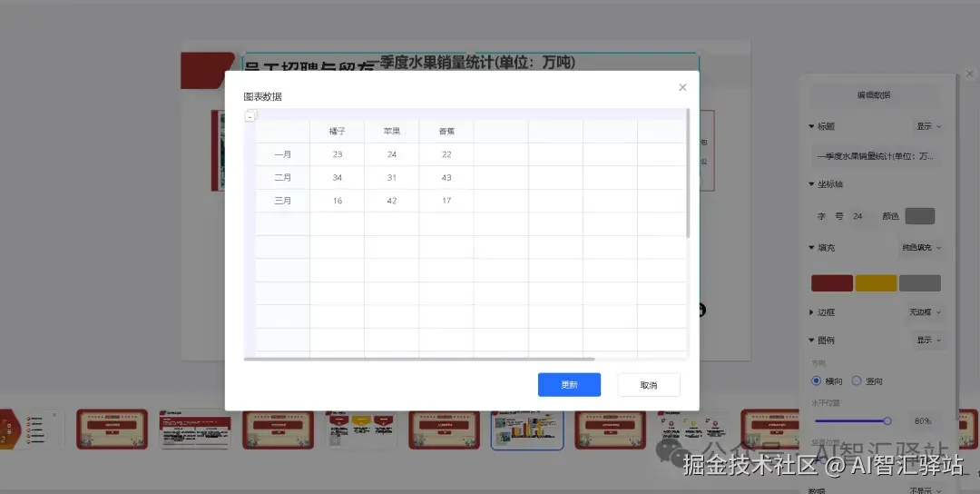Image resolution: width=980 pixels, height=494 pixels.
Task: Click the chart title text field
Action: coord(875,156)
